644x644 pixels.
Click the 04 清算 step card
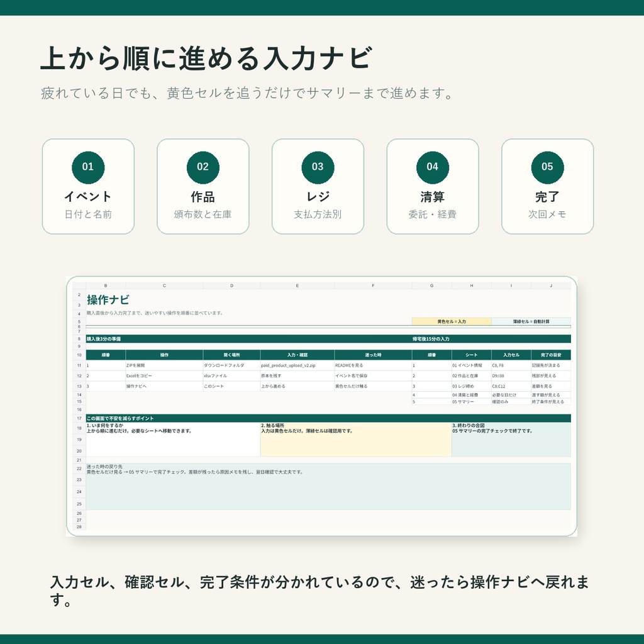(433, 186)
